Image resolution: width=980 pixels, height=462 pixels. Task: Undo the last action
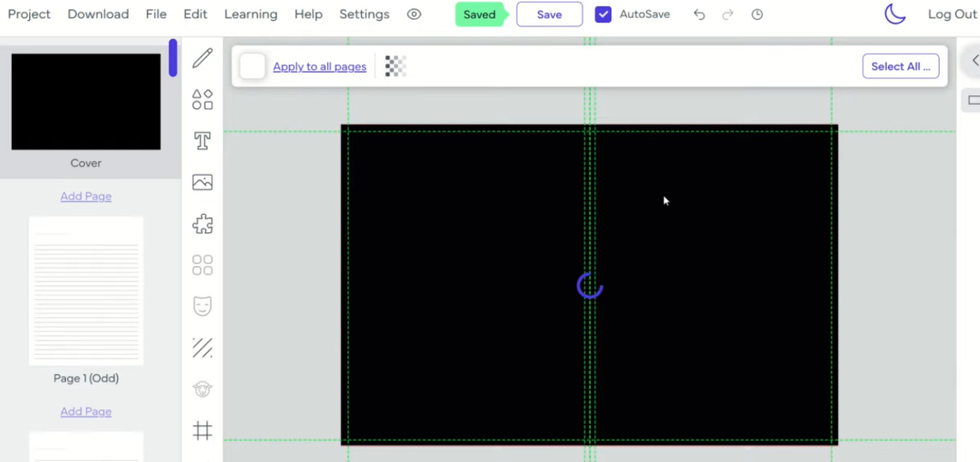(699, 14)
